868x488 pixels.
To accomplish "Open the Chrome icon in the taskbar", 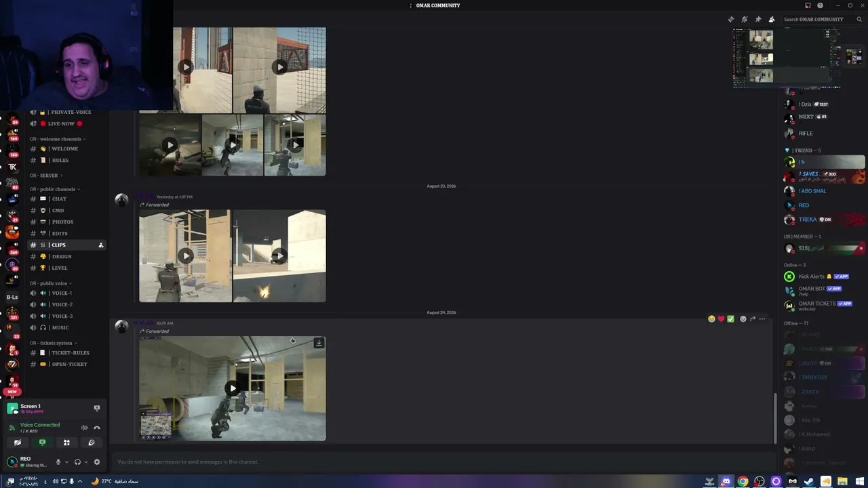I will [743, 481].
